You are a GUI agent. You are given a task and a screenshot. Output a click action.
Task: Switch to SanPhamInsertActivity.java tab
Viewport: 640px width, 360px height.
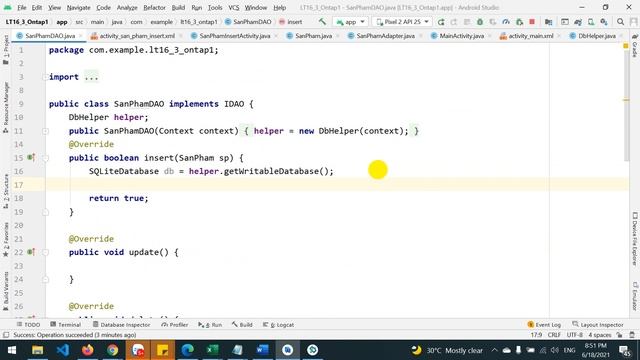pyautogui.click(x=235, y=36)
